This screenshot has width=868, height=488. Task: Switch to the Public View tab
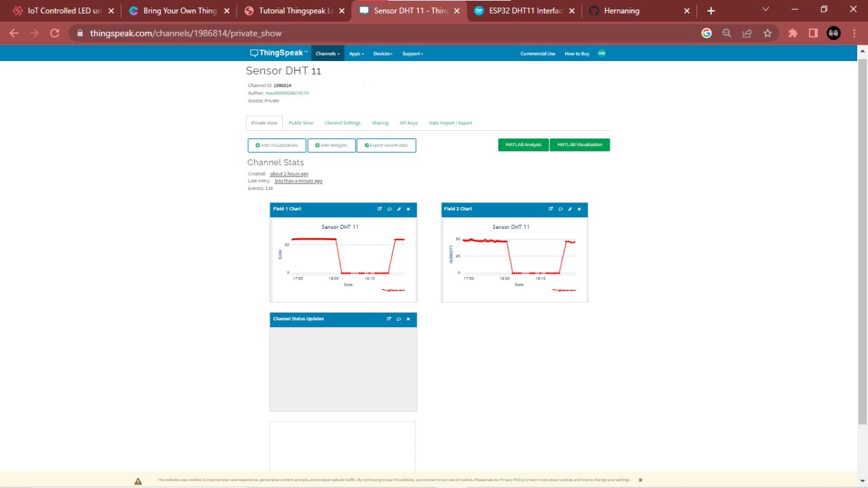(x=300, y=123)
